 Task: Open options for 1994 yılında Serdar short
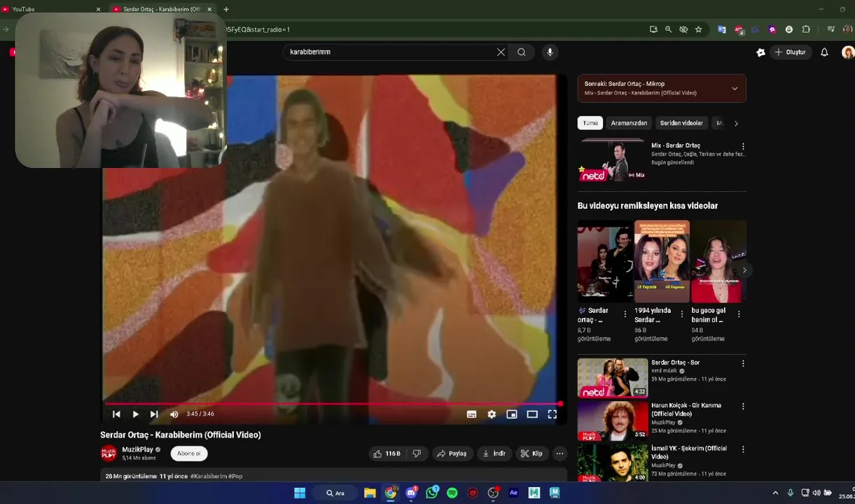click(x=682, y=314)
